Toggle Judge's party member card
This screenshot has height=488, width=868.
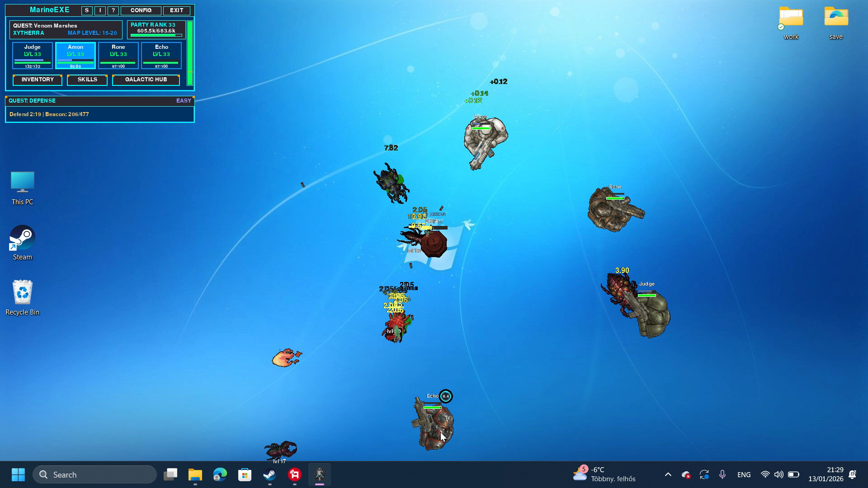32,55
